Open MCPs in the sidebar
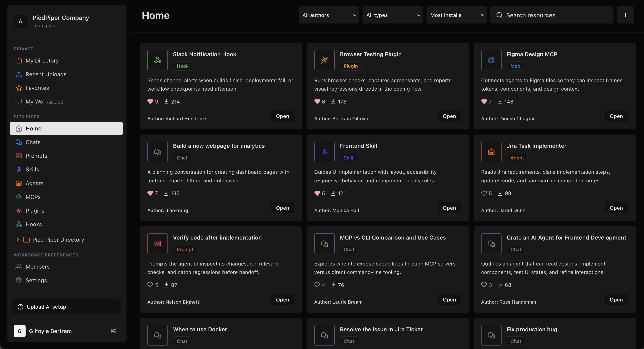This screenshot has height=349, width=644. point(66,197)
